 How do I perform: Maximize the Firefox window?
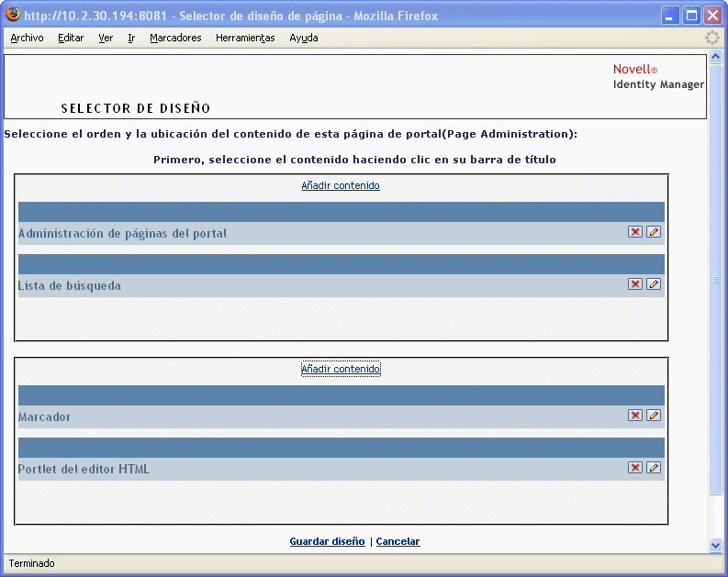tap(691, 16)
